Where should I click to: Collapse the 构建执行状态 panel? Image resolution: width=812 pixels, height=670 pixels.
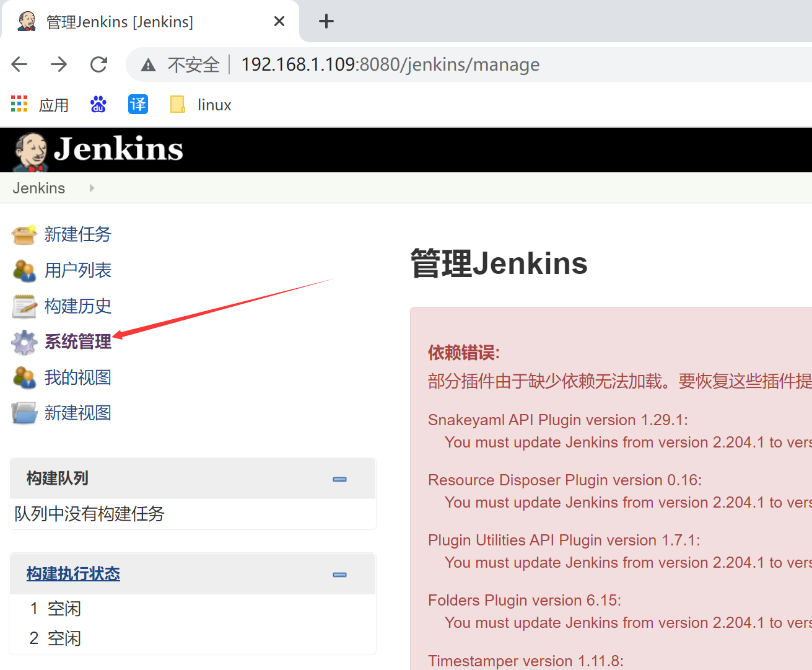pos(339,575)
